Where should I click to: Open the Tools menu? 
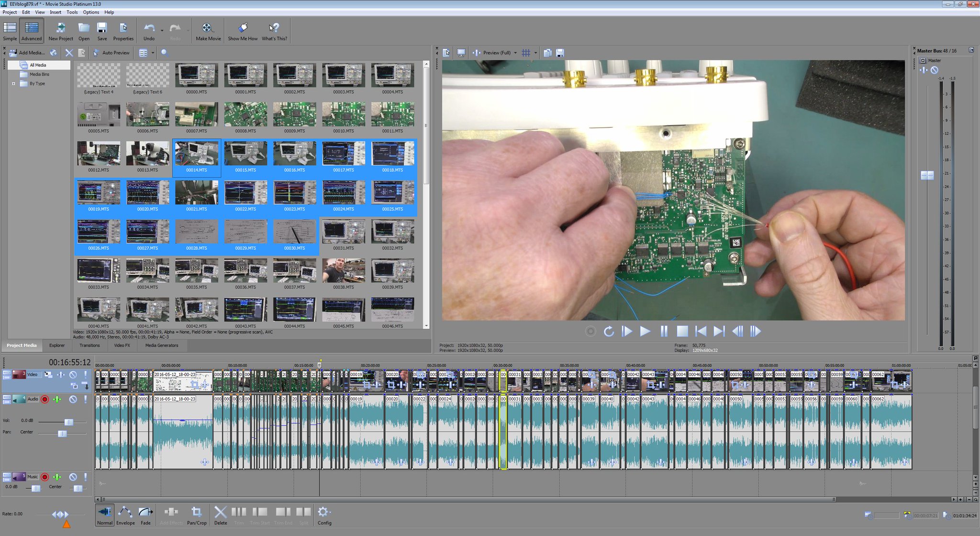[x=72, y=12]
